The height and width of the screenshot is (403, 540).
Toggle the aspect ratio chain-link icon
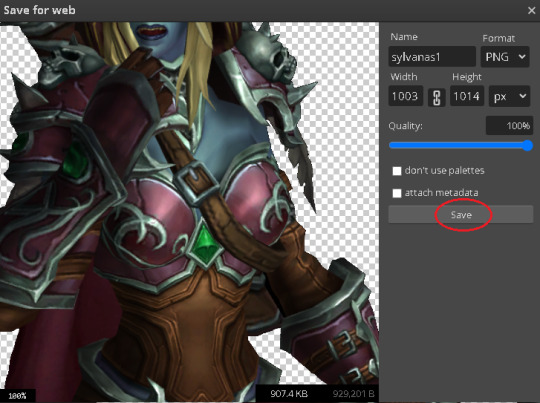click(x=436, y=97)
